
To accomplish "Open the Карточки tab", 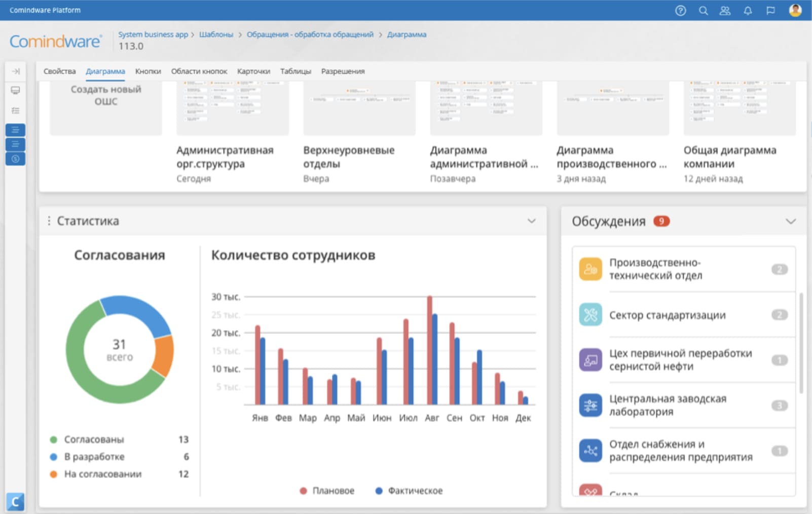I will point(252,71).
